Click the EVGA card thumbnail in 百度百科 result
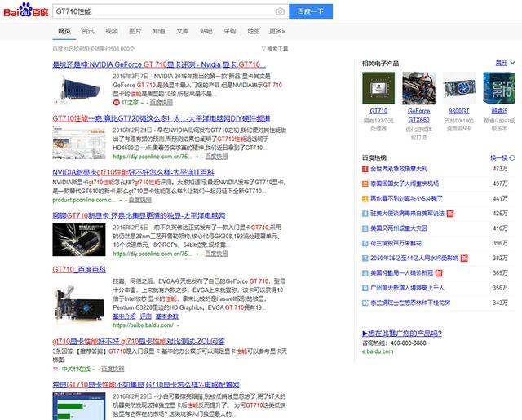Image resolution: width=522 pixels, height=420 pixels. tap(79, 303)
